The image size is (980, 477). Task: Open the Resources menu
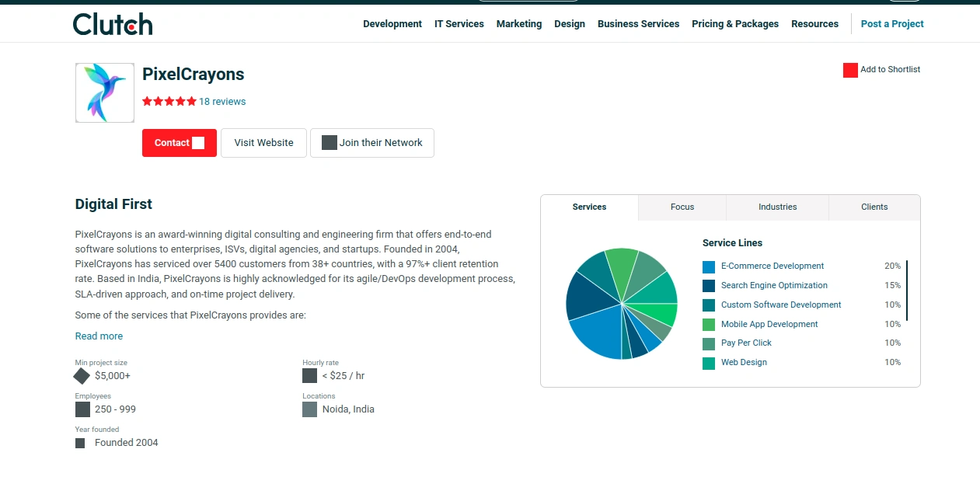tap(815, 24)
